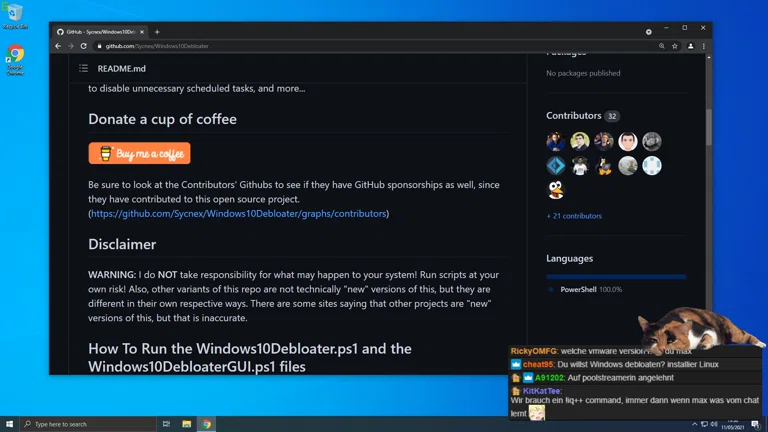
Task: Click the taskbar clock and date
Action: pos(733,425)
